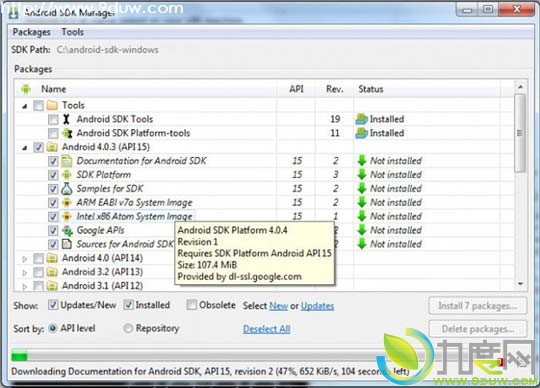Uncheck the Android 4.0.3 (API 15) checkbox

(38, 147)
